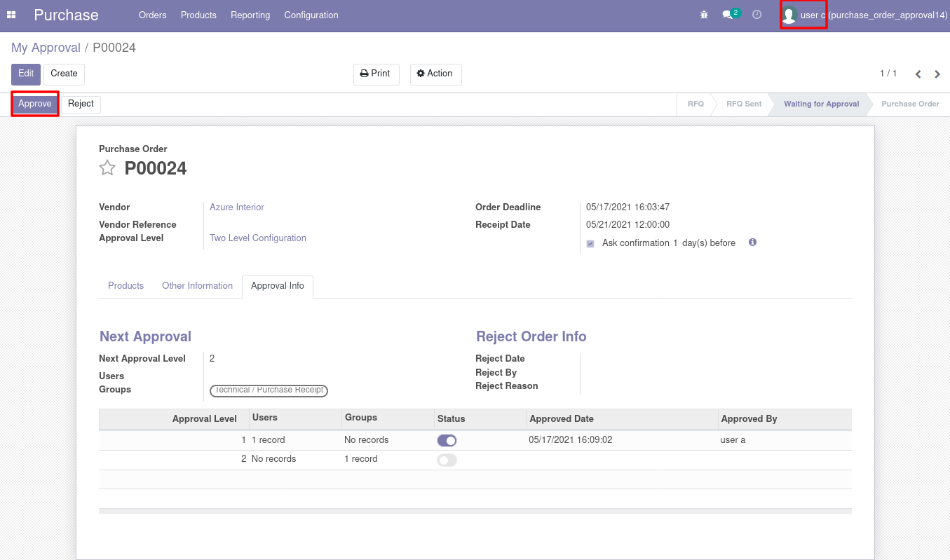The width and height of the screenshot is (950, 560).
Task: Open the apps grid menu icon
Action: (11, 15)
